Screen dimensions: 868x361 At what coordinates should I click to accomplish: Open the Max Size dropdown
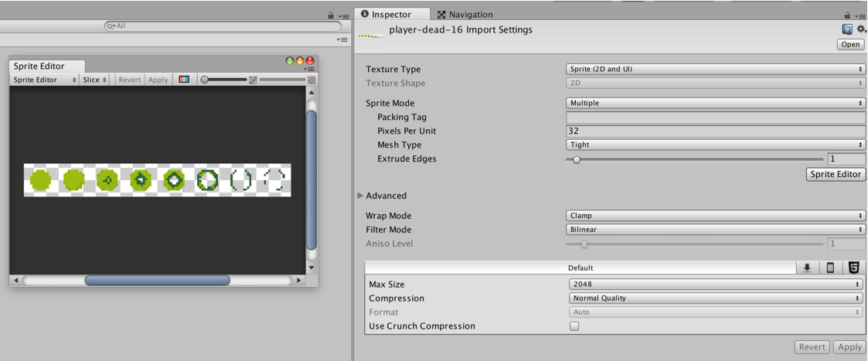[715, 284]
